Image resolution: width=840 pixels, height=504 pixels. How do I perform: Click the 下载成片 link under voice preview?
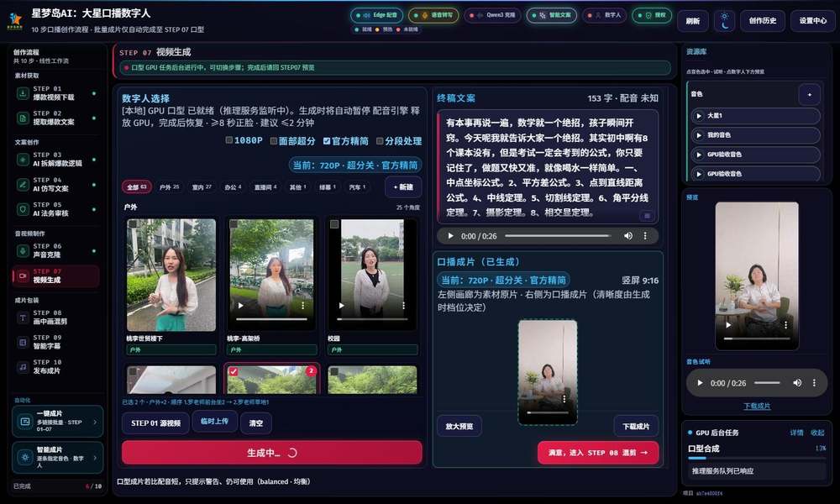[x=757, y=406]
